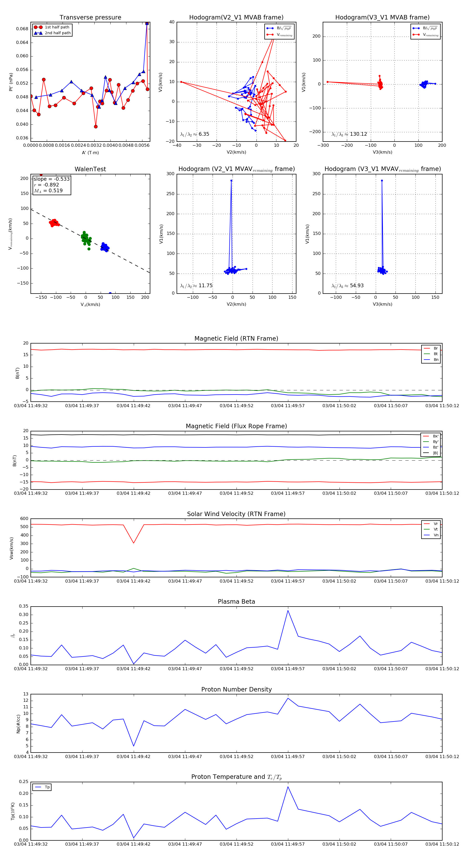The image size is (473, 868).
Task: Click the 'Proton Temperature and Te/Tp' title
Action: (x=236, y=777)
